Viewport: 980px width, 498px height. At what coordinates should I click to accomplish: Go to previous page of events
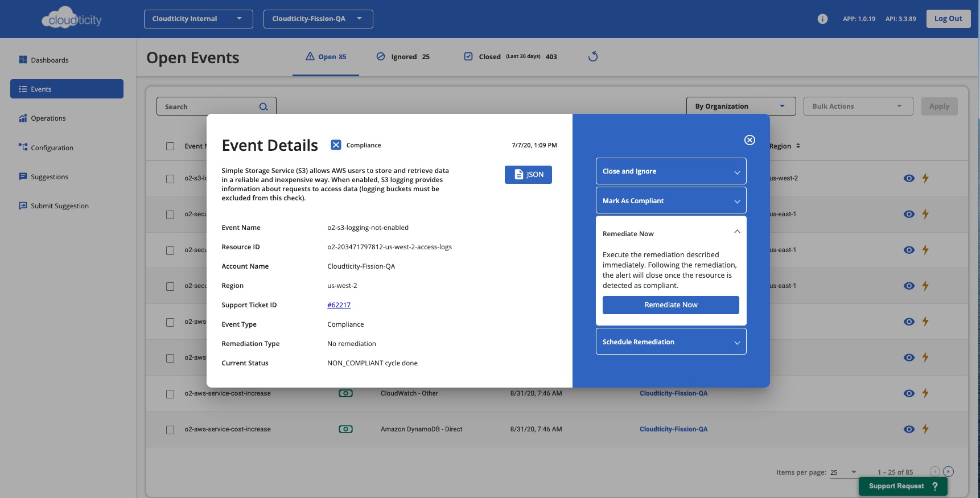coord(934,471)
